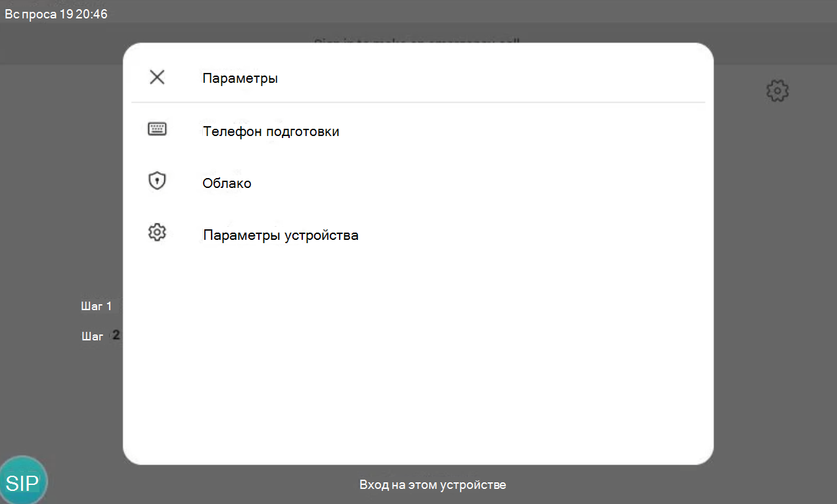Open the Телефон подготовки option
This screenshot has width=837, height=504.
[418, 131]
